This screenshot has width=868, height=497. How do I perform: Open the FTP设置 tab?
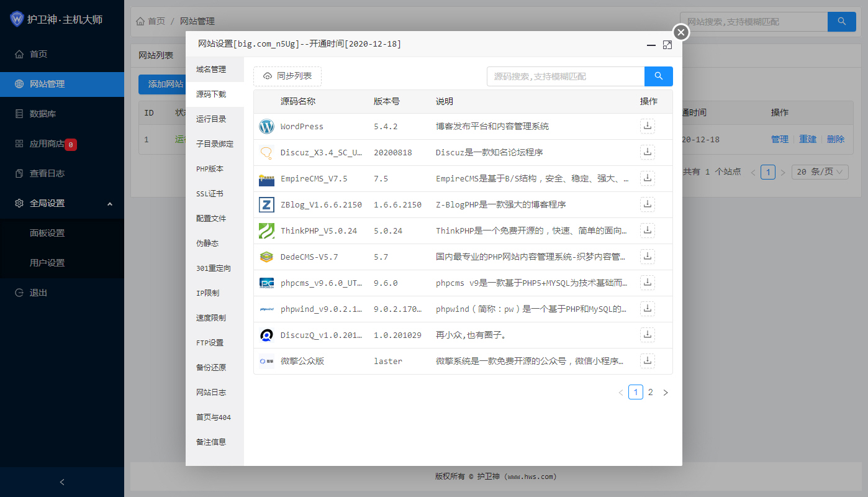[x=215, y=343]
